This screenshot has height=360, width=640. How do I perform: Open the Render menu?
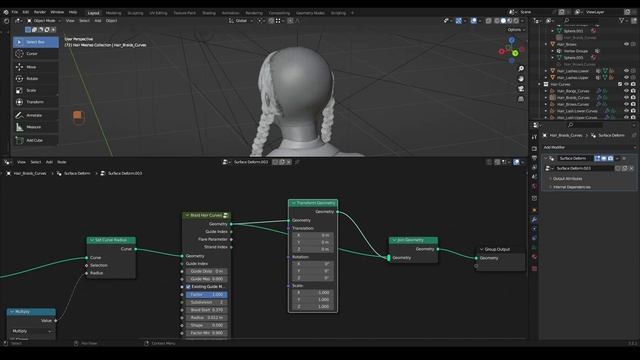point(40,12)
